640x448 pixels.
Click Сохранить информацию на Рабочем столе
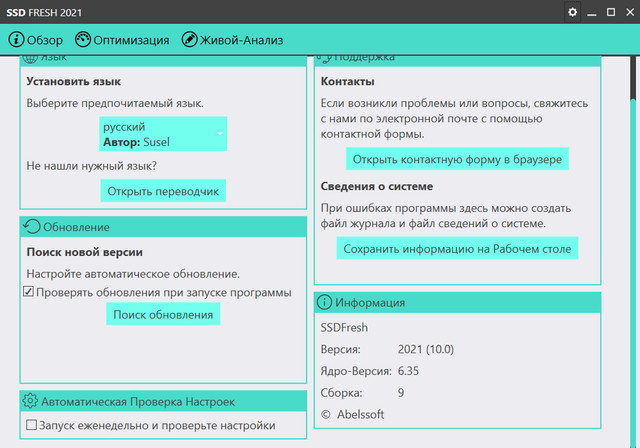[x=457, y=248]
